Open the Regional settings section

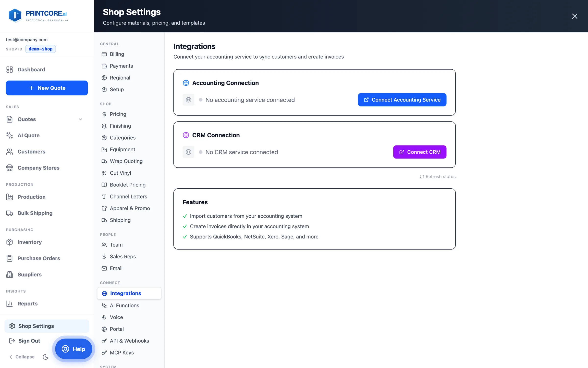pyautogui.click(x=129, y=78)
